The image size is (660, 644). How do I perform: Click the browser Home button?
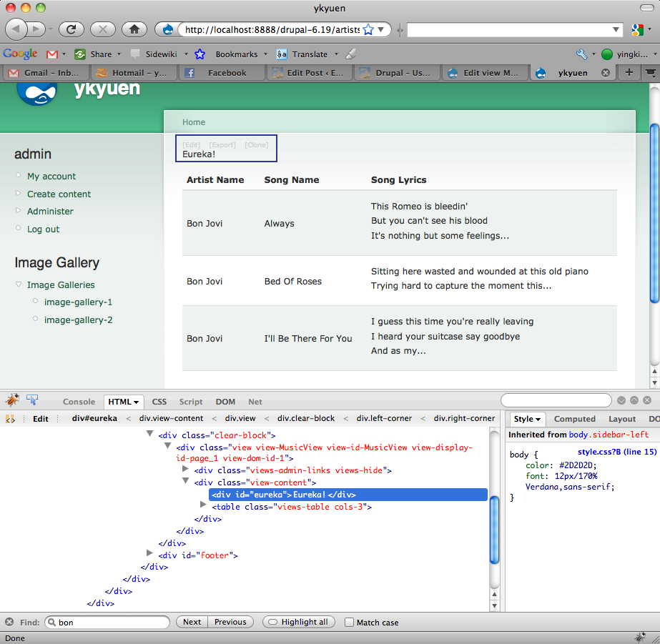(133, 29)
